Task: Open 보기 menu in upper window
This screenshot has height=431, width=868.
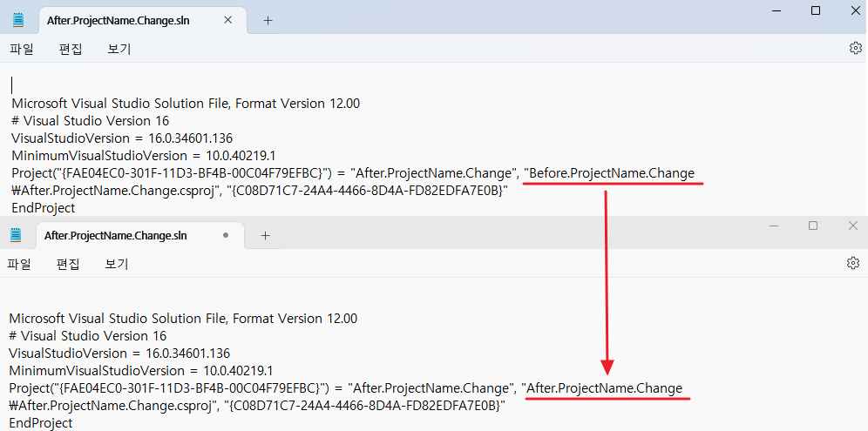Action: coord(119,49)
